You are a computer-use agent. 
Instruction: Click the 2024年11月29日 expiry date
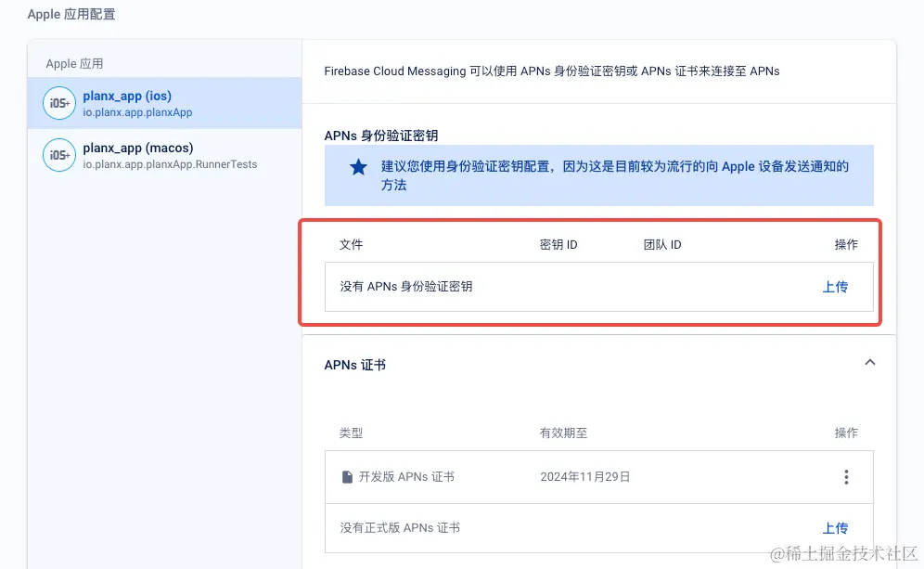point(585,477)
